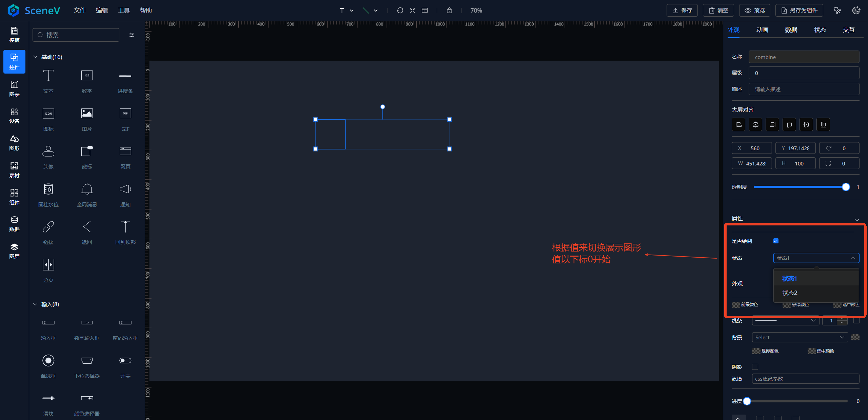Click the 保存 save button
868x420 pixels.
click(x=682, y=11)
